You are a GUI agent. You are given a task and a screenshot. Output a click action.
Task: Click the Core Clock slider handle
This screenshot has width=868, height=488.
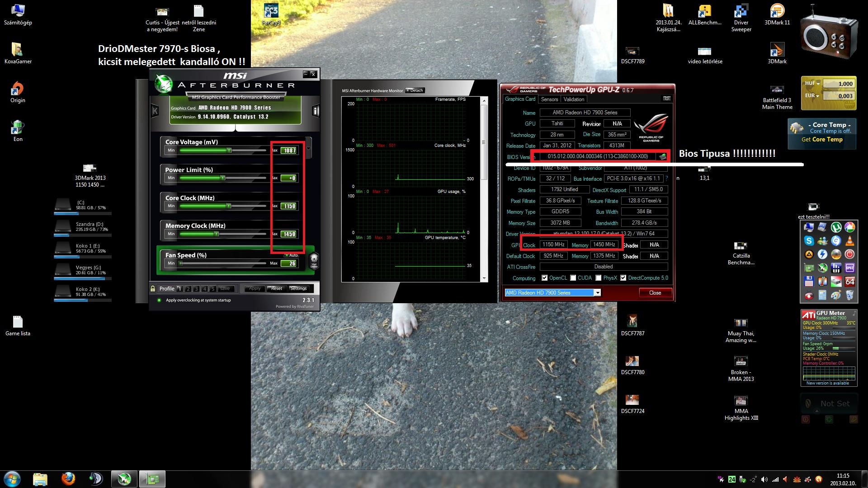(x=228, y=206)
